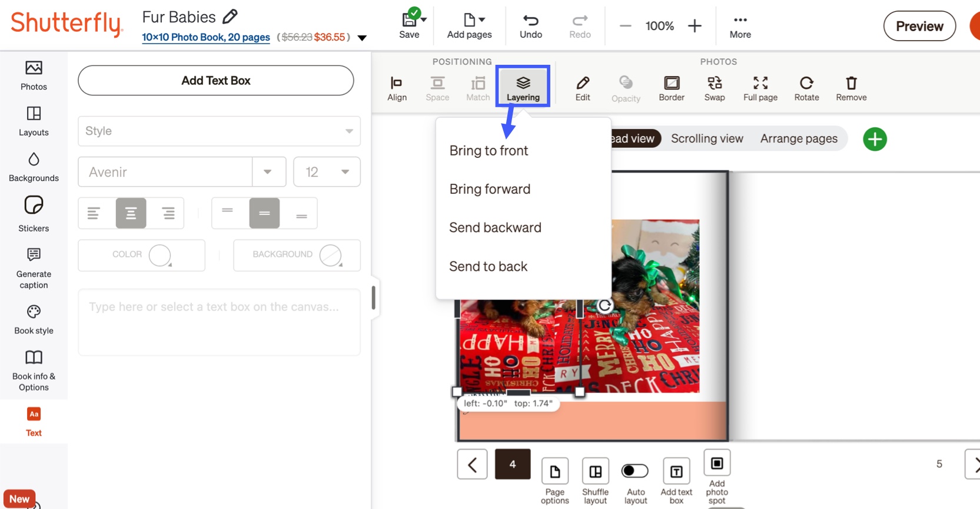
Task: Open the Photos sidebar panel
Action: (34, 75)
